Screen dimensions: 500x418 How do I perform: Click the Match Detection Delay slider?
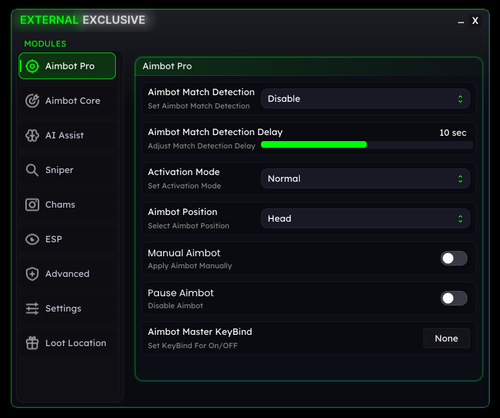point(367,145)
